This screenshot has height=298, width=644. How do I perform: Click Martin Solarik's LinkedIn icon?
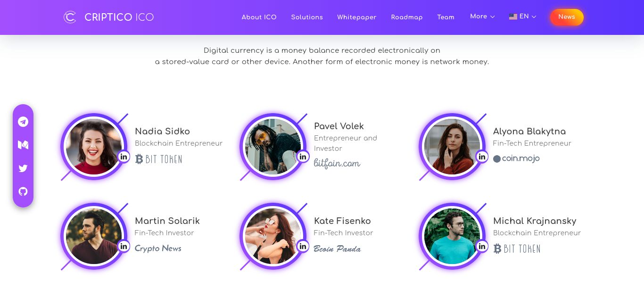[124, 246]
